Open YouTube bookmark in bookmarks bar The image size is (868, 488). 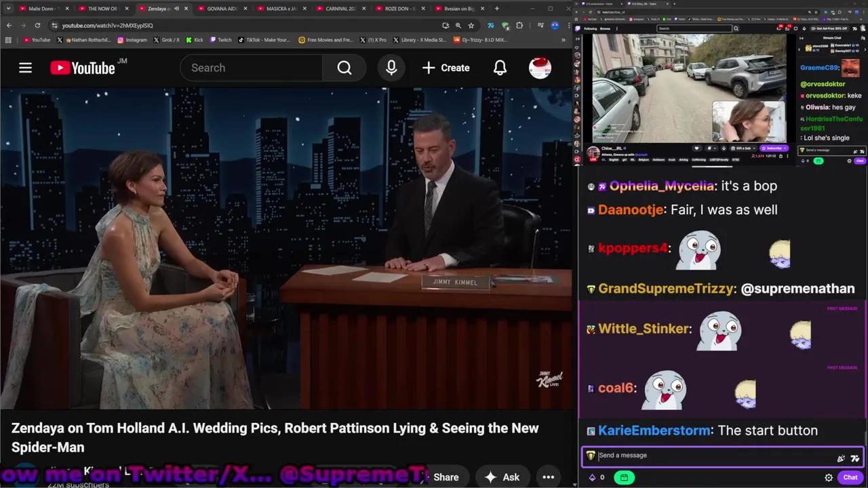click(37, 40)
